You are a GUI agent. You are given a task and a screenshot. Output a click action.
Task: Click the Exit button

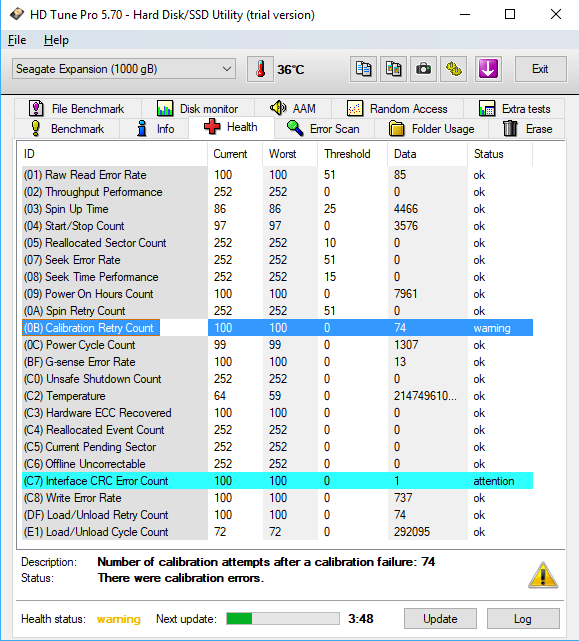[x=541, y=69]
